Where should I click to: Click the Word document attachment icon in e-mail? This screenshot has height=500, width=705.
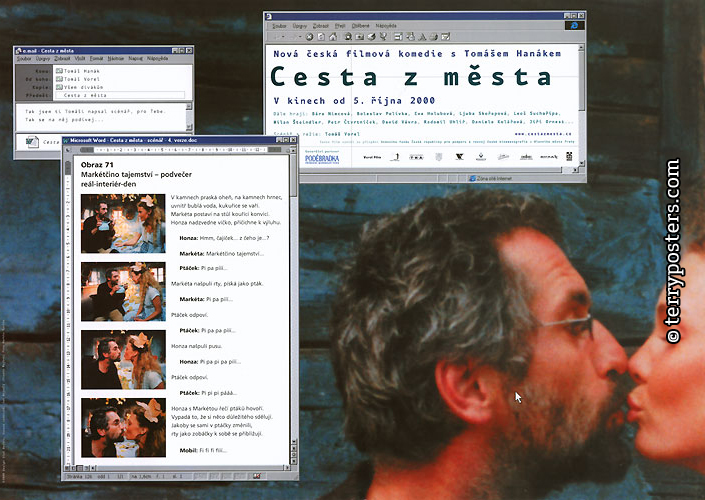click(x=32, y=143)
